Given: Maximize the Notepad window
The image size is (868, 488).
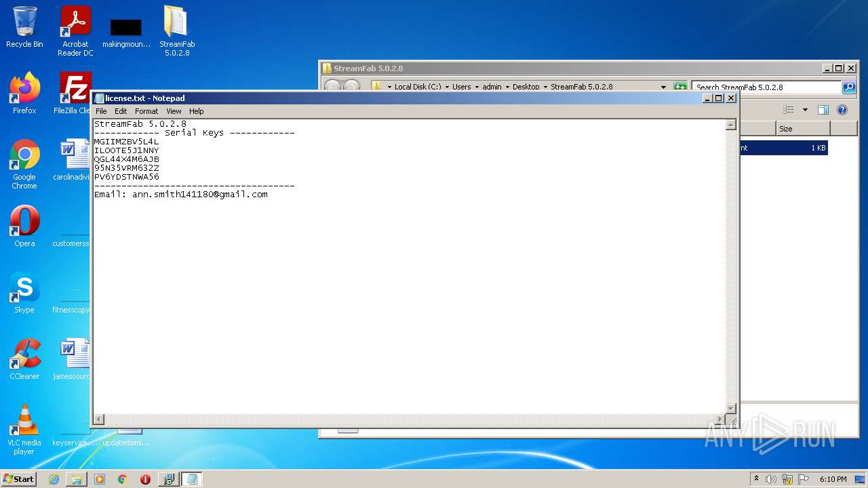Looking at the screenshot, I should pos(719,98).
